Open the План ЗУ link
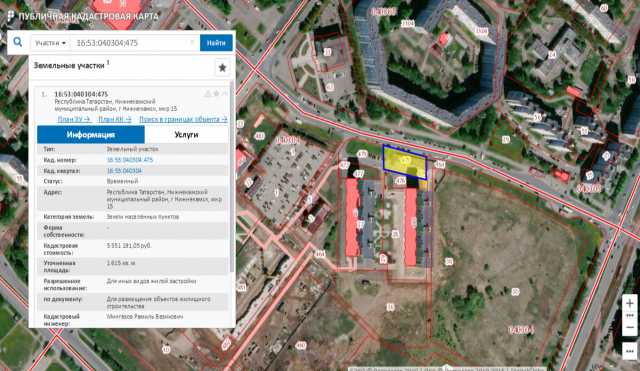 (x=74, y=119)
